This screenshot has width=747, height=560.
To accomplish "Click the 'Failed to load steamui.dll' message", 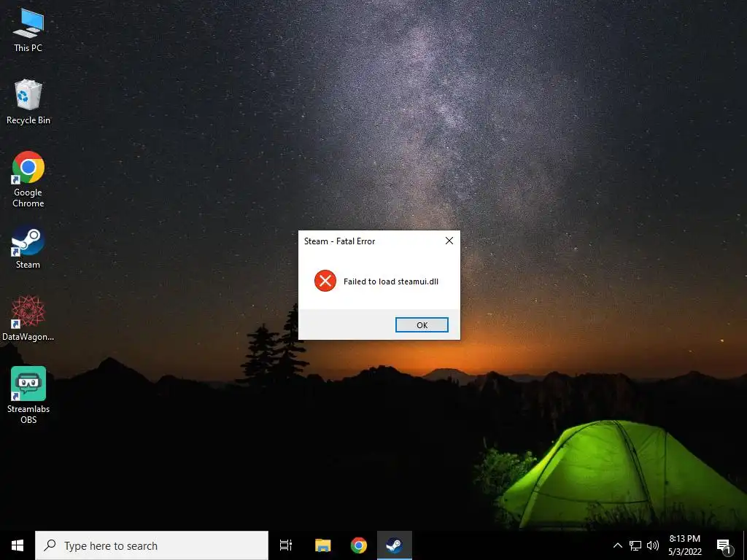I will (x=391, y=281).
